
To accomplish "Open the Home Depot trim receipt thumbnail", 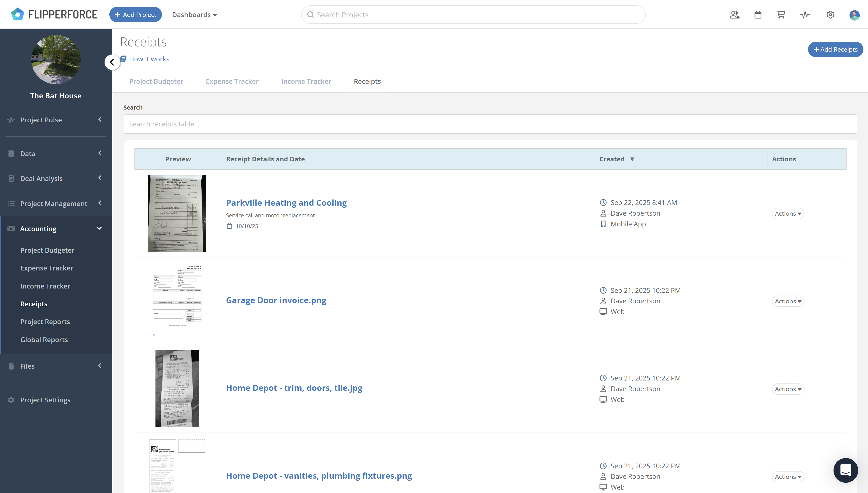I will pyautogui.click(x=177, y=388).
